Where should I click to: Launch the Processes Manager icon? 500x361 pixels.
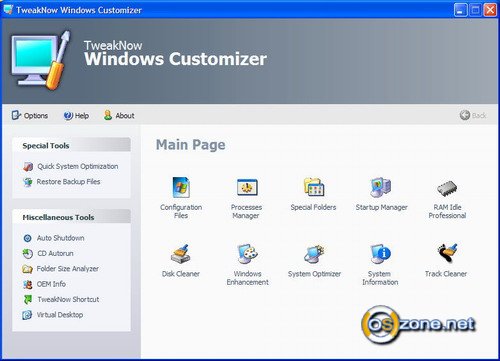pos(247,187)
